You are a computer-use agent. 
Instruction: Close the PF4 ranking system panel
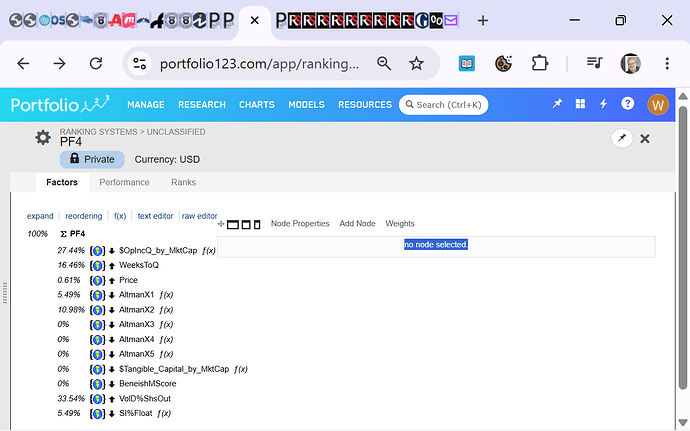click(x=645, y=139)
